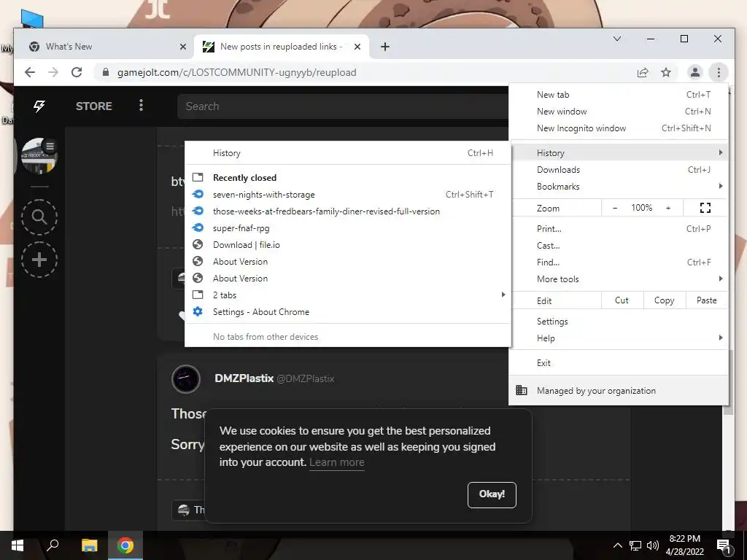
Task: Close the New posts in reuploaded links tab
Action: [357, 47]
